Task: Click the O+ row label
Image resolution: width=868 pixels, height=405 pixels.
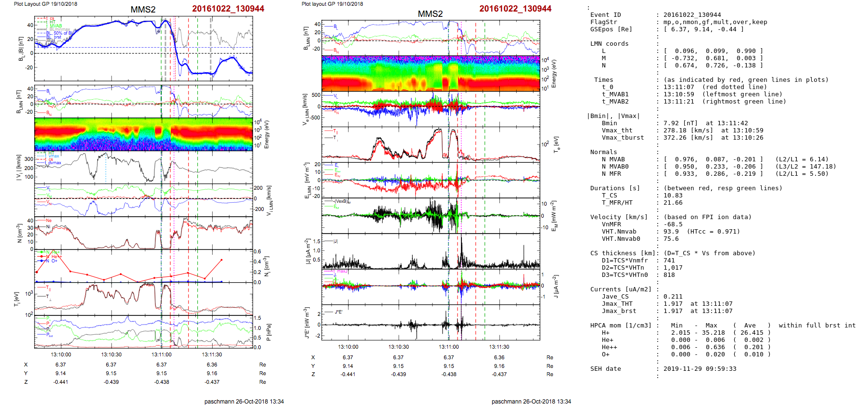Action: 606,354
